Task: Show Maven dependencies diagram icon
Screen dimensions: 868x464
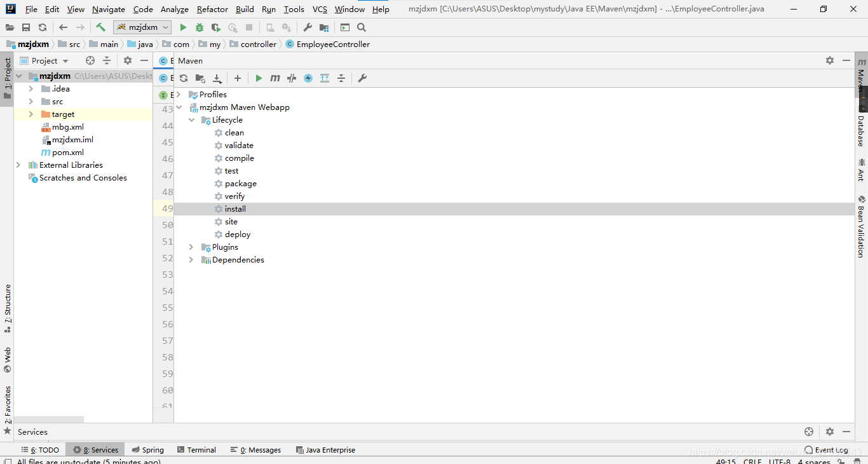Action: [325, 78]
